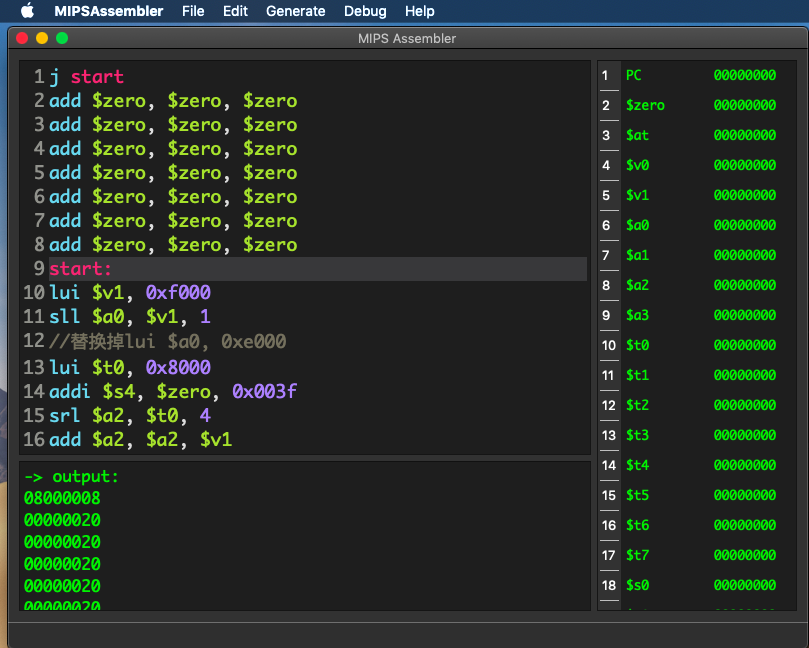Maximize the MIPS Assembler window
Screen dimensions: 809x648
pyautogui.click(x=62, y=38)
